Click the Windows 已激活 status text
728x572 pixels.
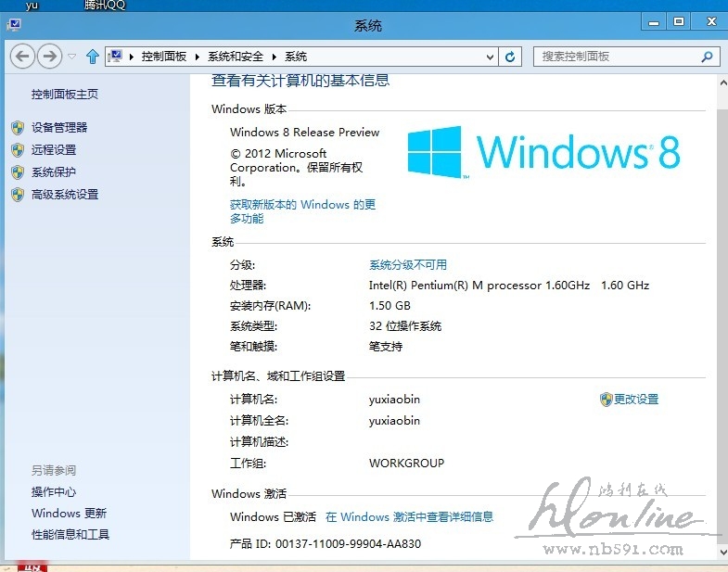[273, 516]
